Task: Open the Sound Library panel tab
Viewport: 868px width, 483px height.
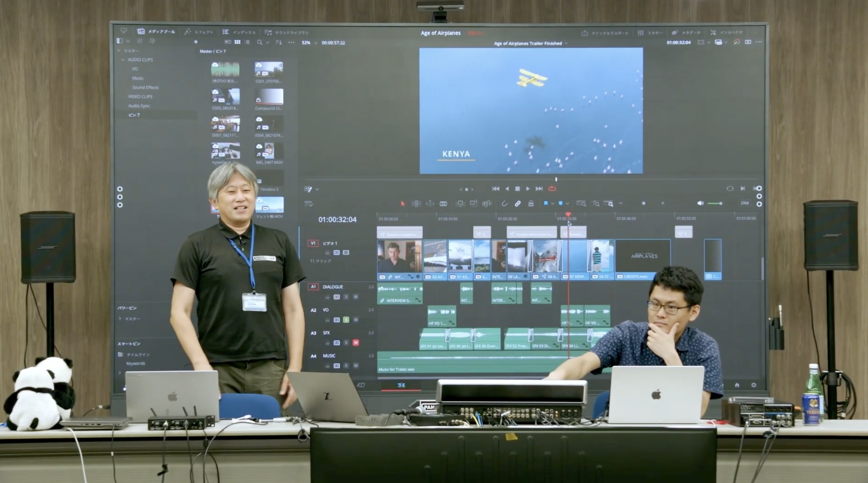Action: (x=286, y=32)
